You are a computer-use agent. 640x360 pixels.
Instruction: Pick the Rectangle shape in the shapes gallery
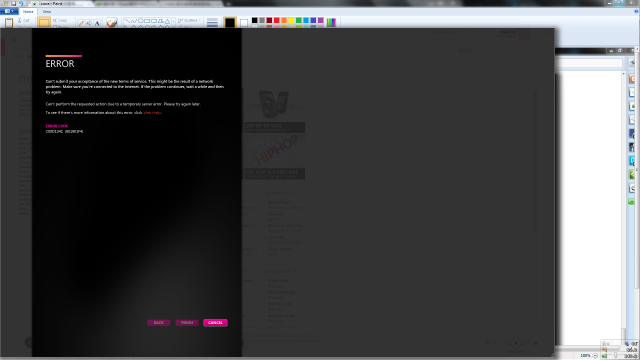tap(147, 21)
